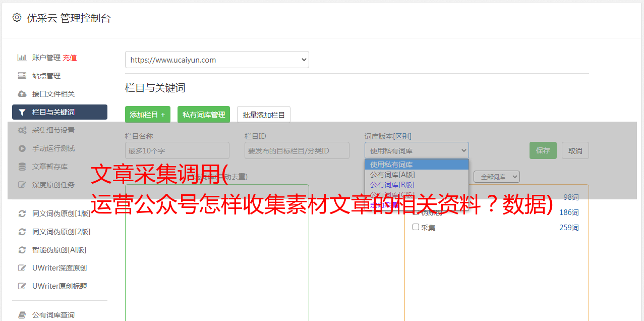Click the refresh icon beside 智能伪原创[AI版]
Screen dimensions: 644x321
click(22, 250)
